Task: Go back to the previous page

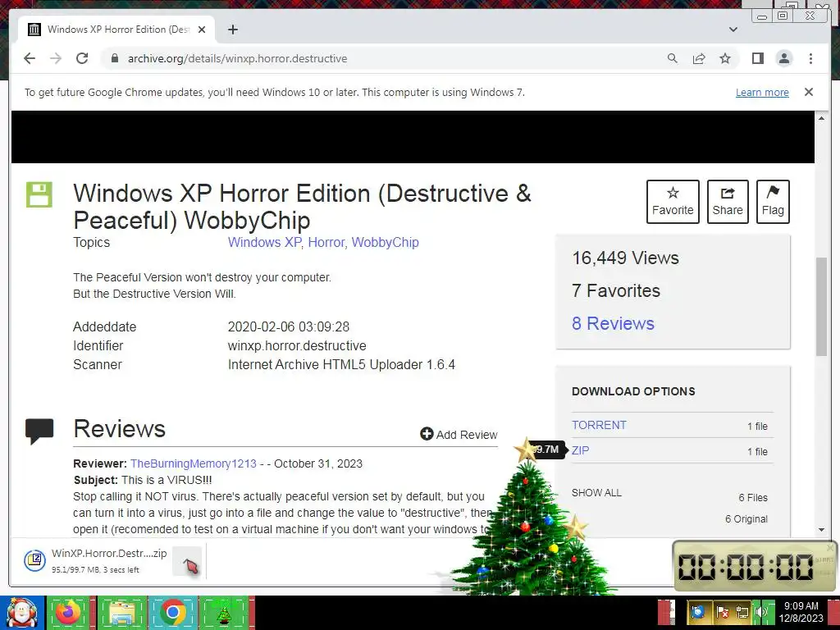Action: (x=30, y=58)
